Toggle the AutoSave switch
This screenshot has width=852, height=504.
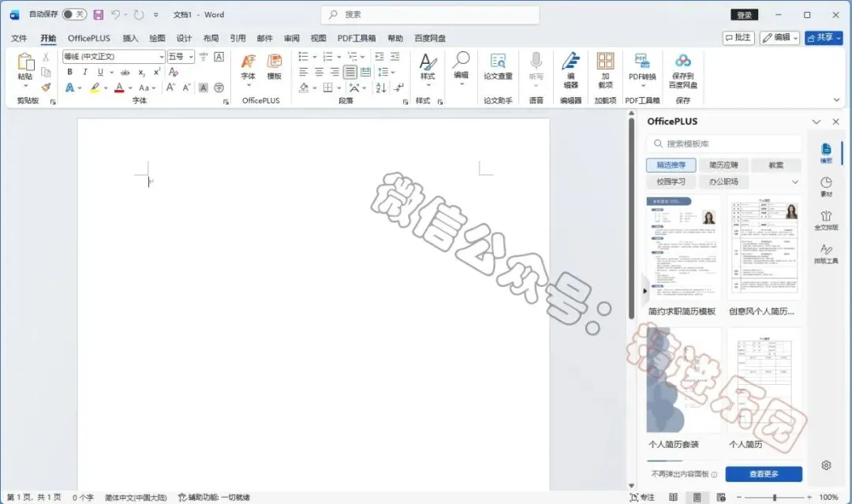74,14
